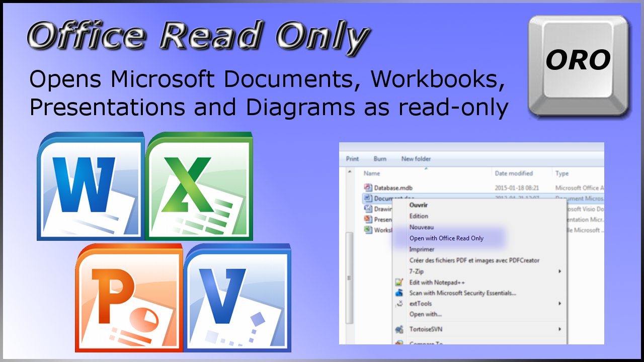Choose Nouveau from the context menu
This screenshot has height=362, width=644.
point(422,227)
